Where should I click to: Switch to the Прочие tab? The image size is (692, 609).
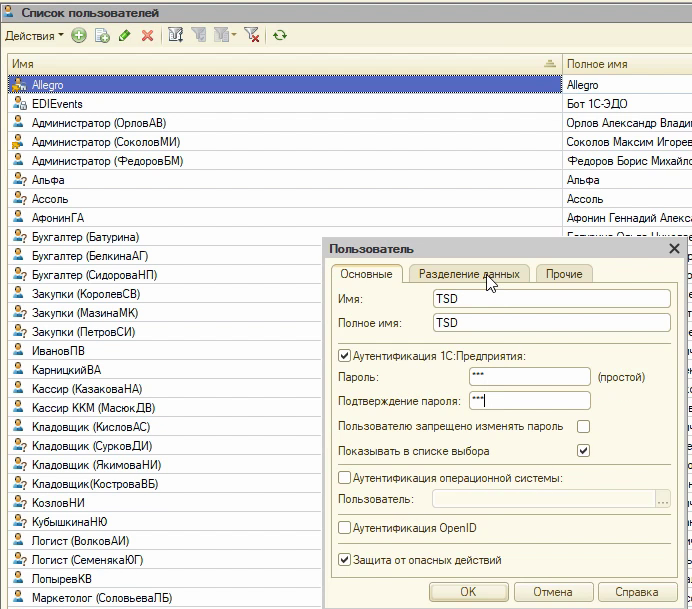(x=564, y=274)
